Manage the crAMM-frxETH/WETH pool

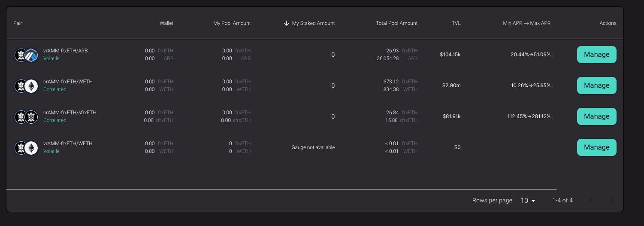point(596,86)
